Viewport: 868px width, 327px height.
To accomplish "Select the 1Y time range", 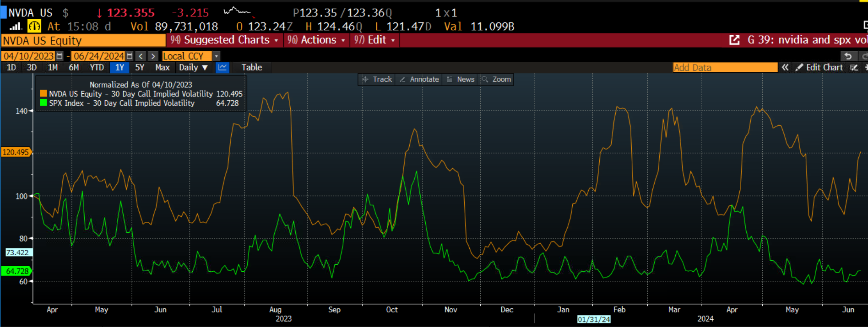I will pos(119,67).
